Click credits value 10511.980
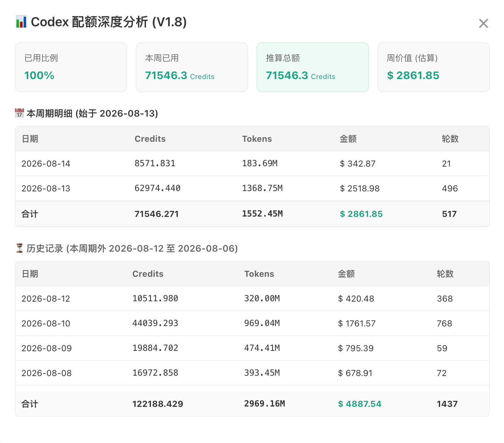This screenshot has width=504, height=443. point(155,298)
